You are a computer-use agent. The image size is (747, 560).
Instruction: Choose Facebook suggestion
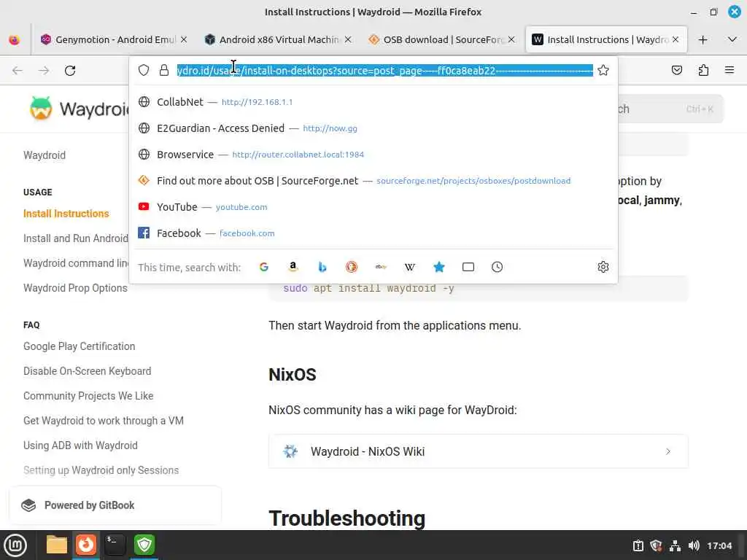coord(373,233)
